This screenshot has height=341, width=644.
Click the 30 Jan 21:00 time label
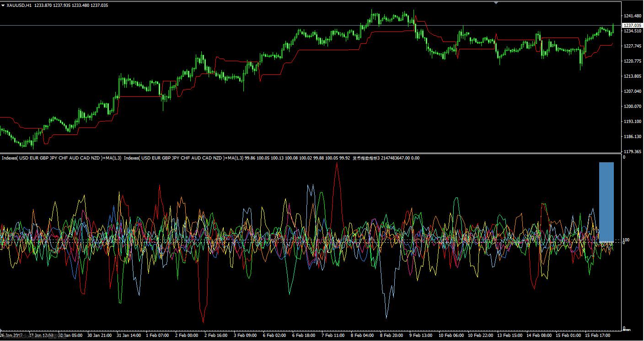click(99, 336)
